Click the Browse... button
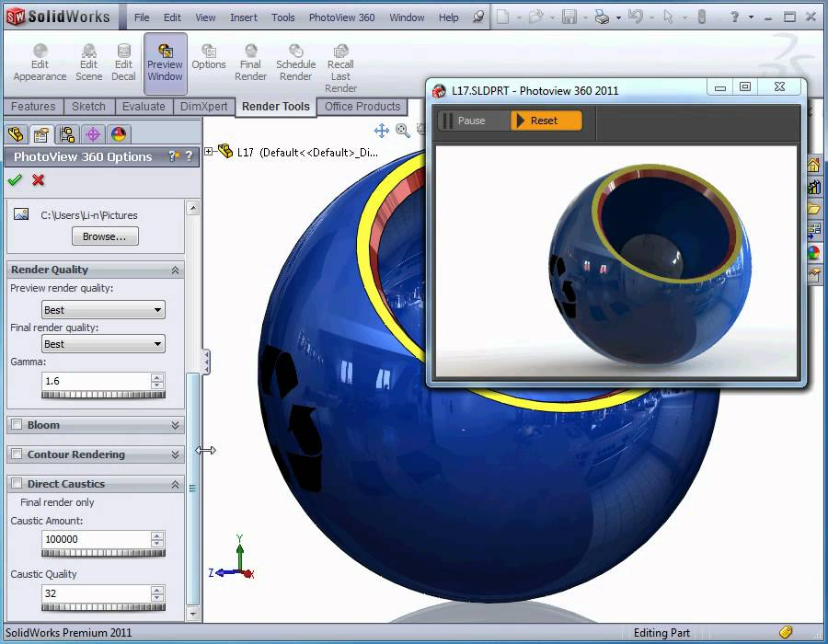 click(105, 236)
